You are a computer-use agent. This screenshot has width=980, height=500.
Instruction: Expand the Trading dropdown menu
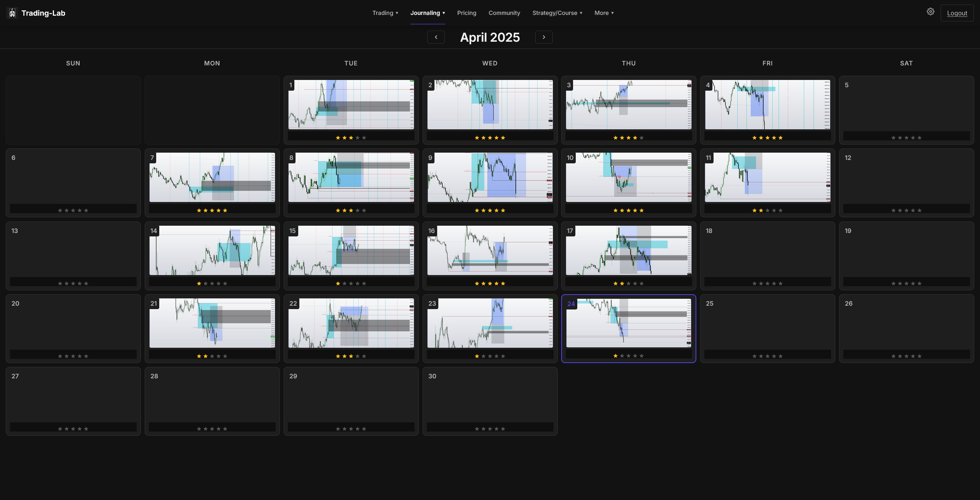click(x=385, y=13)
